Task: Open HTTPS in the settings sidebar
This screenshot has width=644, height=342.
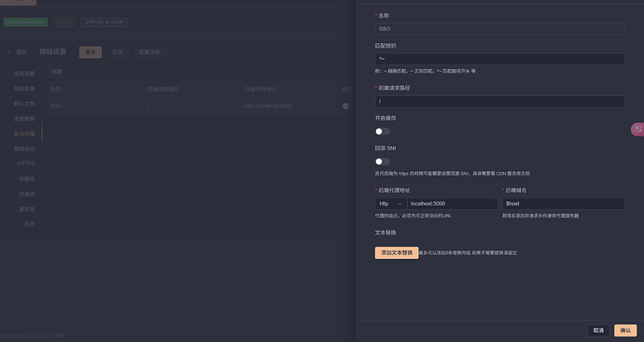Action: pos(26,164)
